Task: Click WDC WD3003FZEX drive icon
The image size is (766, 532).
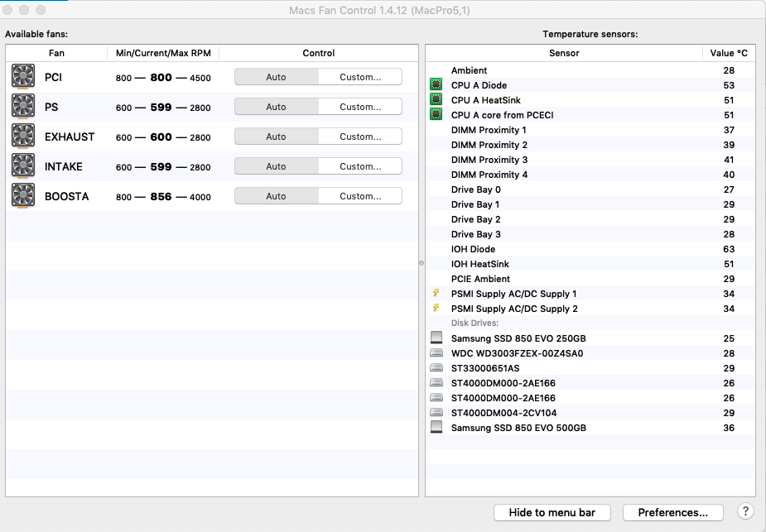Action: click(436, 352)
